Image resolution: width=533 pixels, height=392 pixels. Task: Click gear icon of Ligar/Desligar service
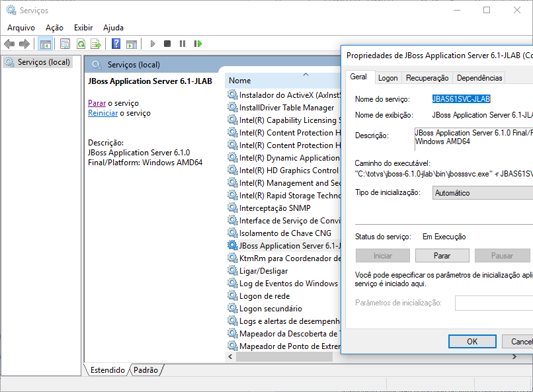coord(233,271)
